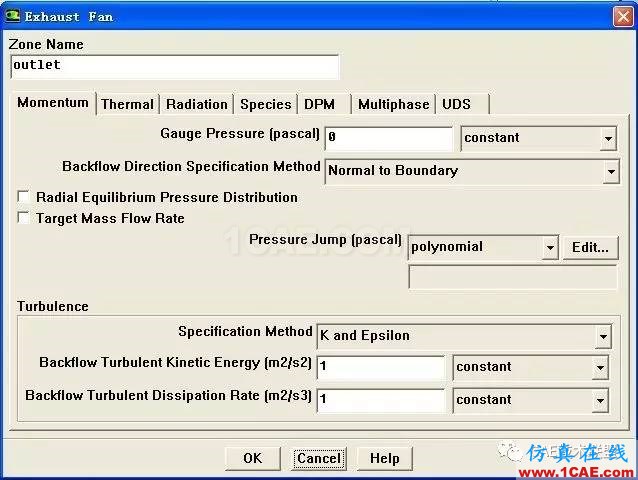Close the Exhaust Fan dialog
The image size is (638, 480).
(623, 16)
